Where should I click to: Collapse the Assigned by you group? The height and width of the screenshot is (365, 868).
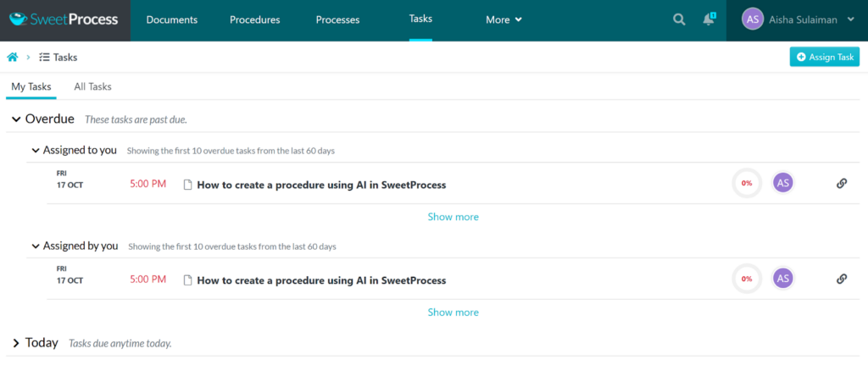pos(36,246)
